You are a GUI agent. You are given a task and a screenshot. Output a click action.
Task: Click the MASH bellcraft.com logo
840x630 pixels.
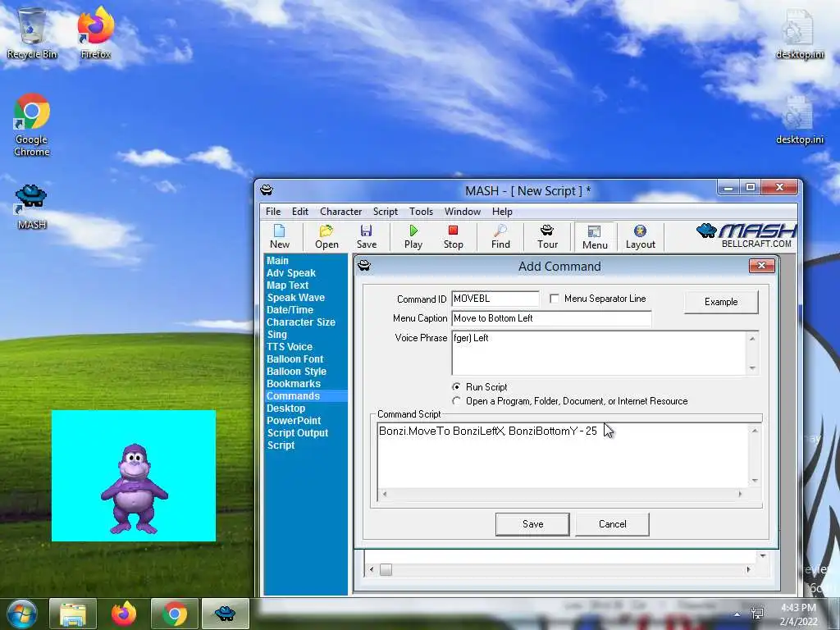[746, 235]
